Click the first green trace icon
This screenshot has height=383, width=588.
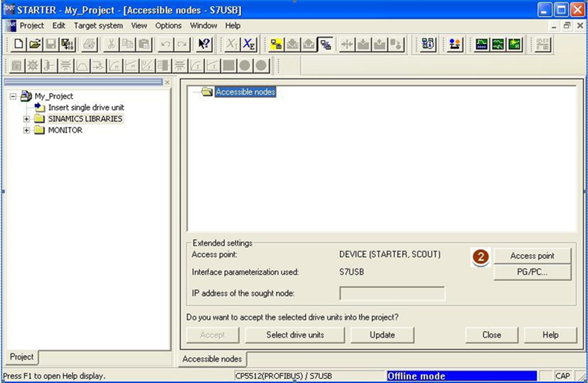coord(482,44)
